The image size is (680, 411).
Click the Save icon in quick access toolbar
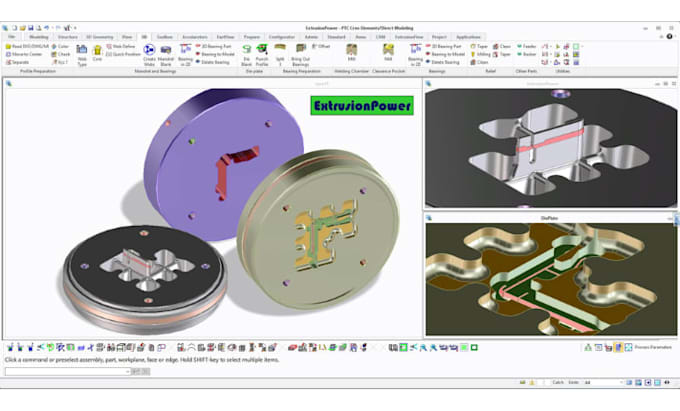point(31,28)
